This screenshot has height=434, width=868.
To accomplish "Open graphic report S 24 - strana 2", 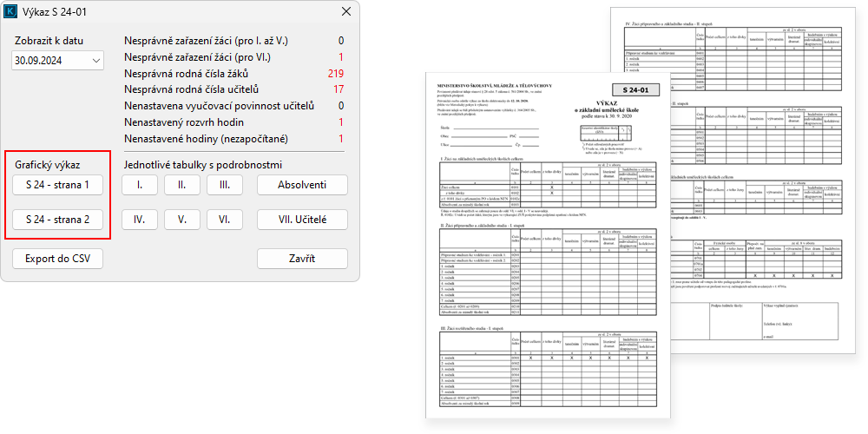I will [x=58, y=220].
